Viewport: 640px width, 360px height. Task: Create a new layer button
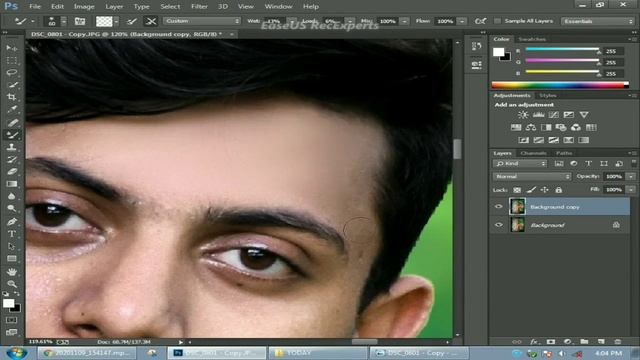point(601,341)
